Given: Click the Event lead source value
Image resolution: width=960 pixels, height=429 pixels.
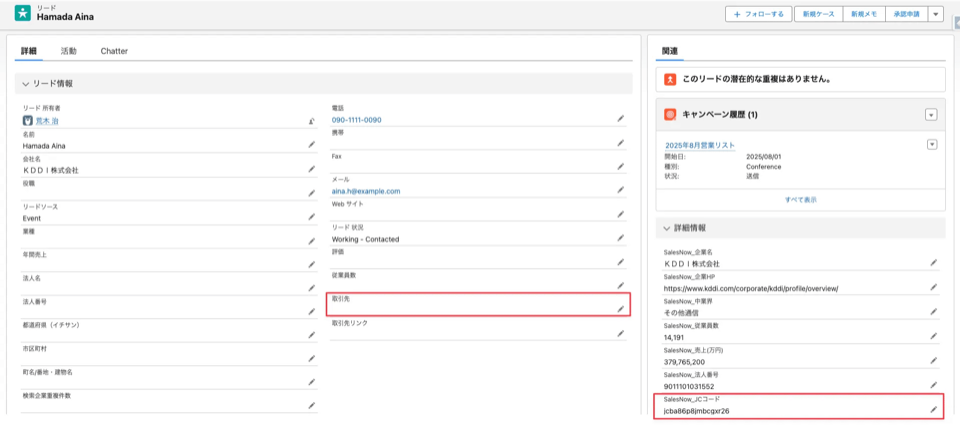Looking at the screenshot, I should [x=32, y=218].
